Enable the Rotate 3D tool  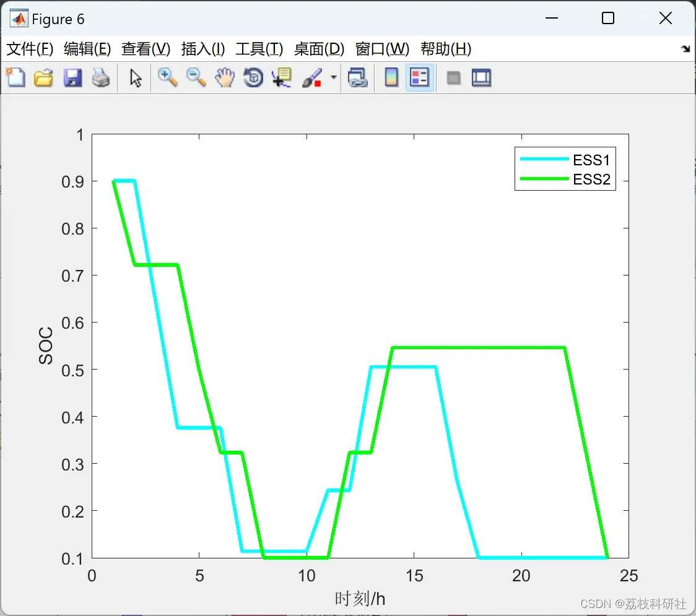coord(253,77)
